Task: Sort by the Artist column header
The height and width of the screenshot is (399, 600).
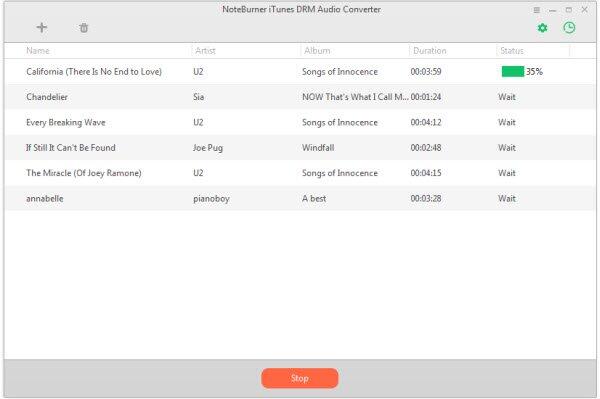Action: tap(205, 50)
